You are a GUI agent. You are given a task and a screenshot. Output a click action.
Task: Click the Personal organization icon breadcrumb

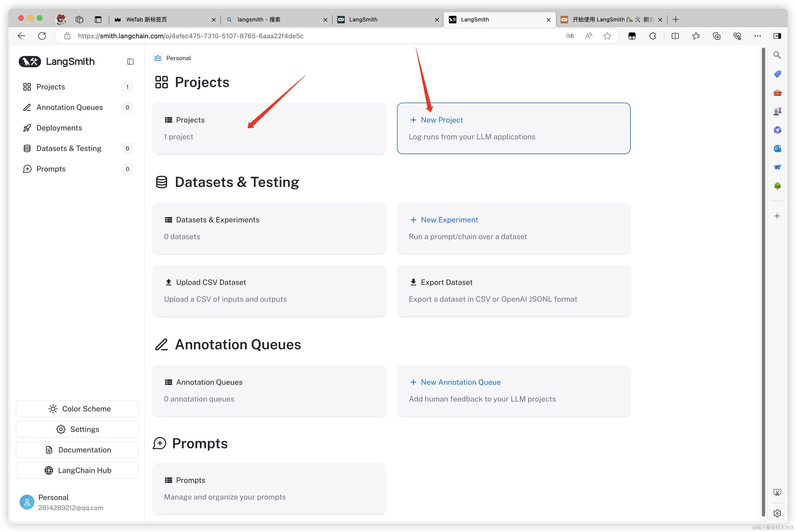(158, 58)
